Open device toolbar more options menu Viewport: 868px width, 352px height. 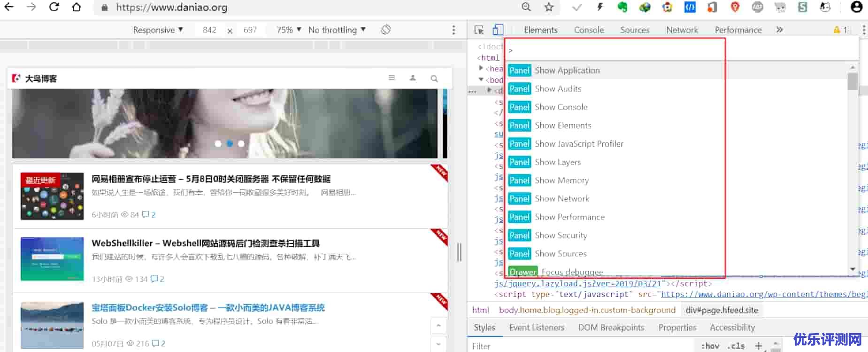tap(453, 30)
